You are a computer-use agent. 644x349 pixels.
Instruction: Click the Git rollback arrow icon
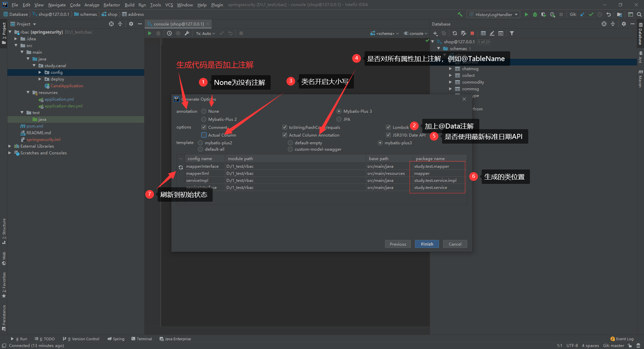pyautogui.click(x=608, y=14)
